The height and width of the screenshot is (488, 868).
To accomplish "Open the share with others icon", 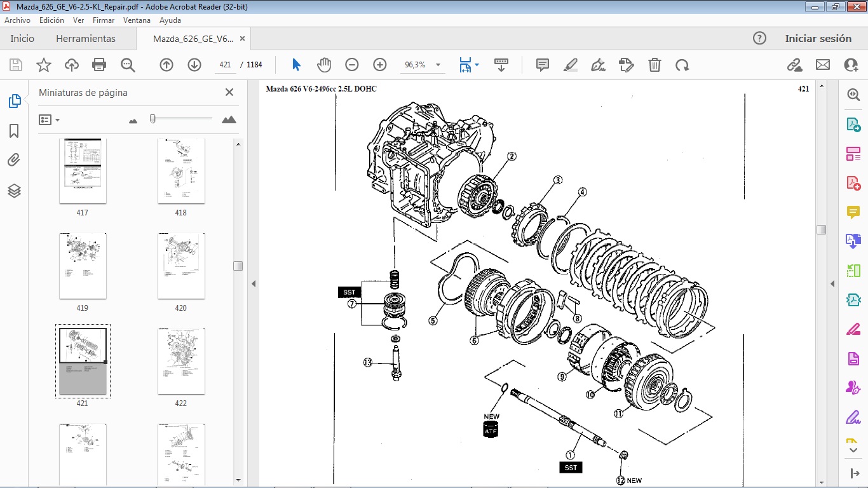I will [851, 65].
